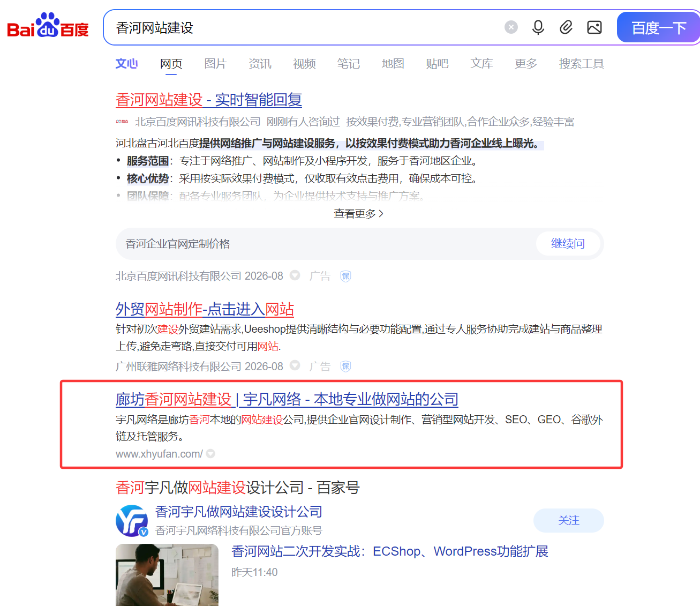Click the 宇凡 account avatar logo
This screenshot has height=606, width=700.
(132, 520)
